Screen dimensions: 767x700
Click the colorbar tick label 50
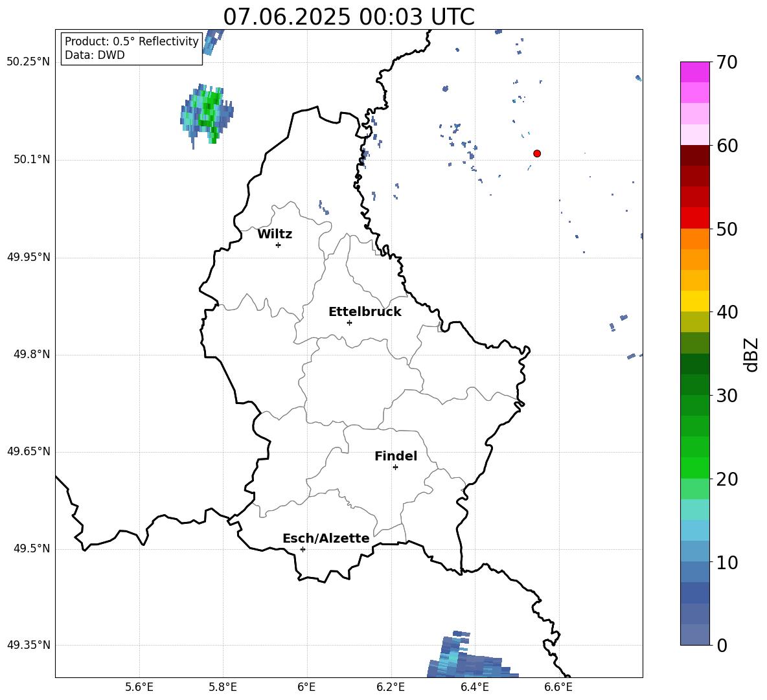click(727, 229)
